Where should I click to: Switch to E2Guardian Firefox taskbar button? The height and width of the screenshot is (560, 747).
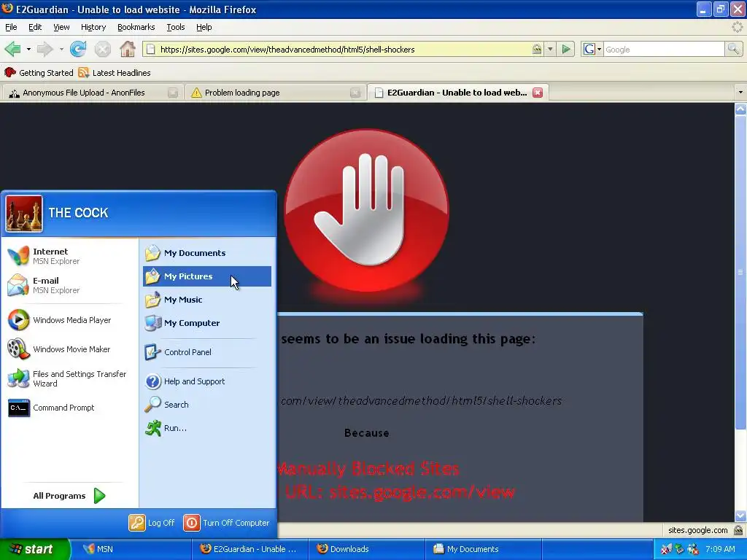coord(250,549)
